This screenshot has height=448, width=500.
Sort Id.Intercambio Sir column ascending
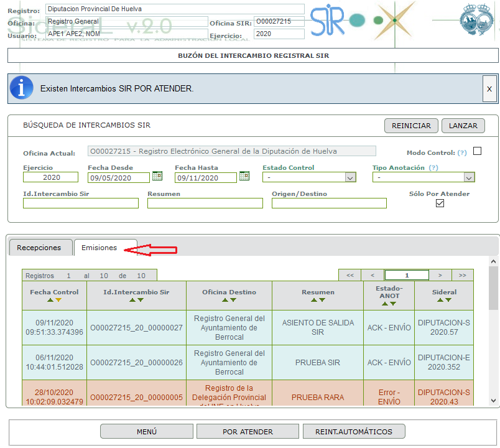pyautogui.click(x=132, y=300)
